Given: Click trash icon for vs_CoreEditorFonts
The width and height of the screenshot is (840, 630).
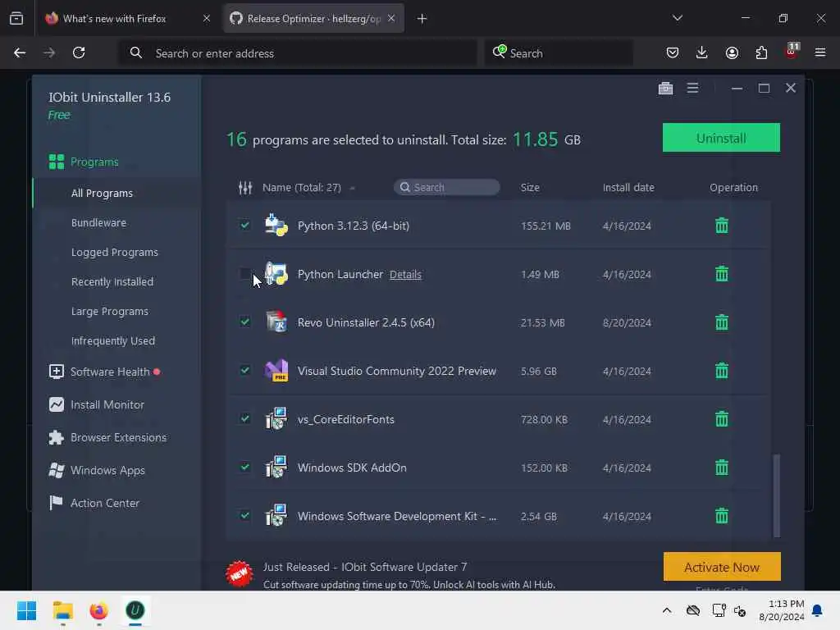Looking at the screenshot, I should click(722, 419).
